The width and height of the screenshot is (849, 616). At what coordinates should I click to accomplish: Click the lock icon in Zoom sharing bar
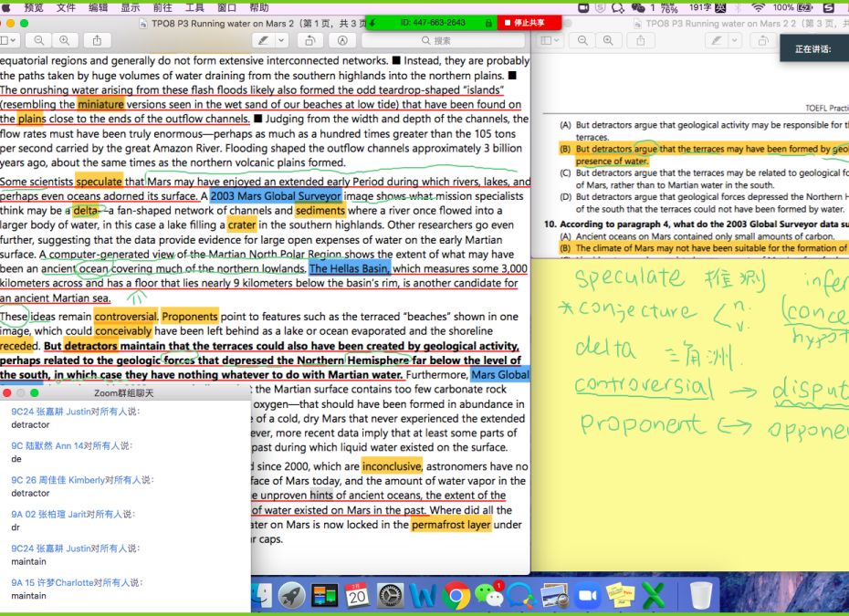click(488, 23)
